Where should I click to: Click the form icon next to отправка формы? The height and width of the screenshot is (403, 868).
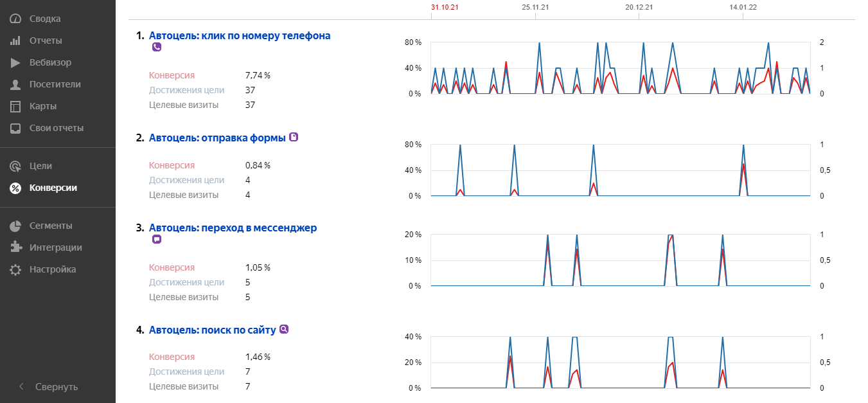(294, 137)
